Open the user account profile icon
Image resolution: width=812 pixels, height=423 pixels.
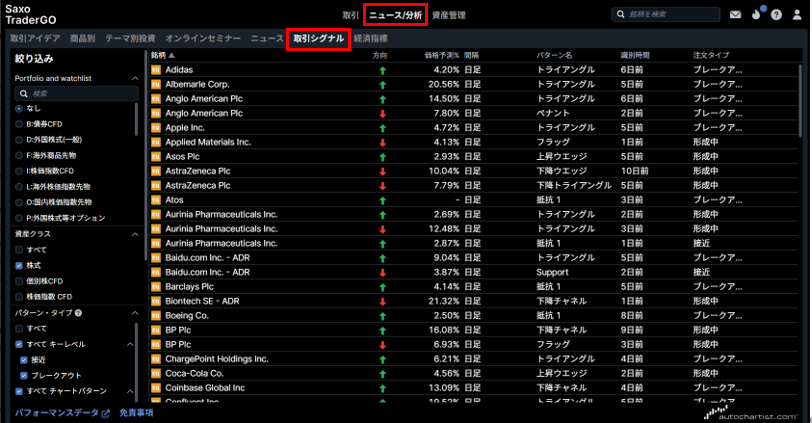(x=797, y=14)
